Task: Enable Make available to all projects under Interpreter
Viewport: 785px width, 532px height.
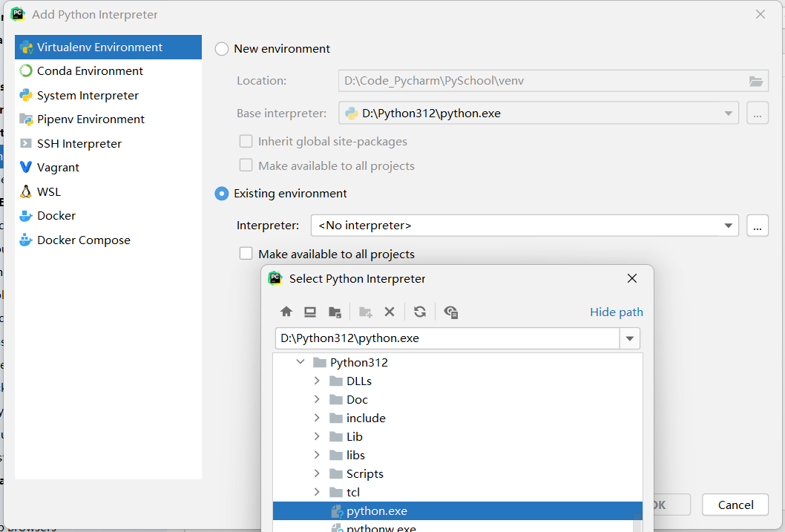Action: click(x=246, y=254)
